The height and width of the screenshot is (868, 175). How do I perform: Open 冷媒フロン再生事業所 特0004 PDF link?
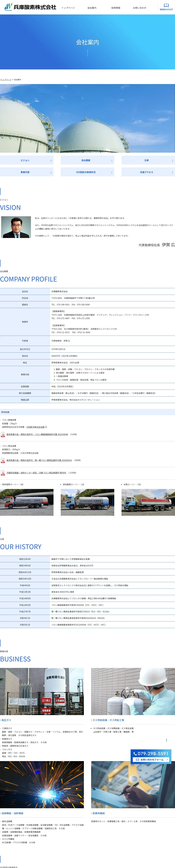pyautogui.click(x=36, y=473)
